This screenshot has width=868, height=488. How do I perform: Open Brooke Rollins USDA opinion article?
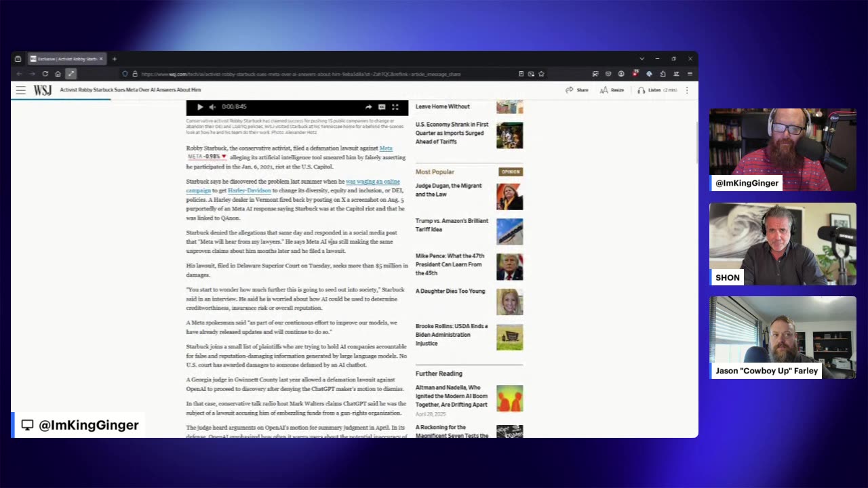pyautogui.click(x=452, y=335)
